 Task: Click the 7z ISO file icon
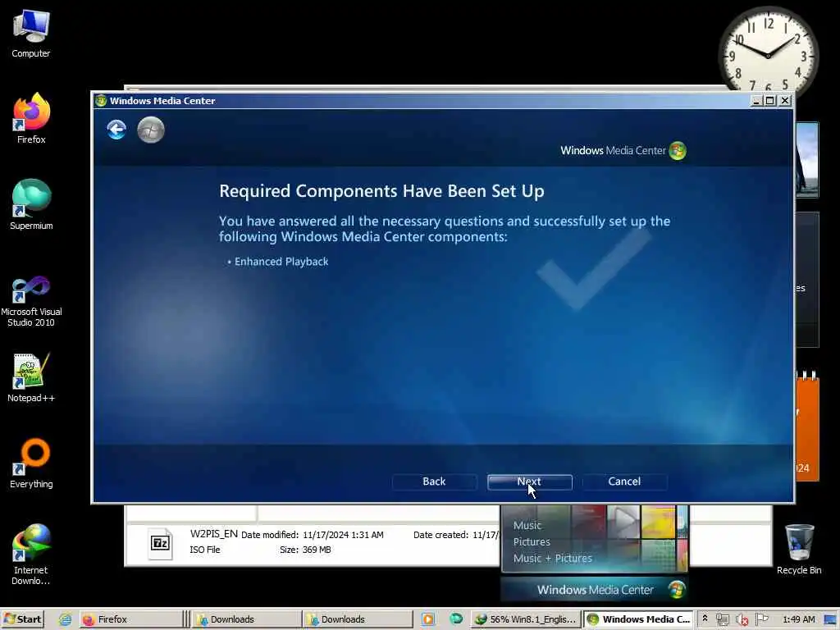[x=160, y=543]
